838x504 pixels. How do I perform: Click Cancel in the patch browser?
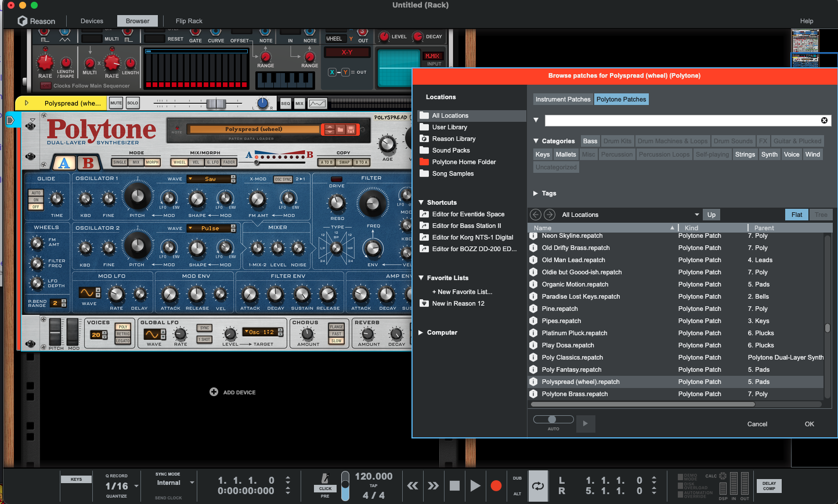(757, 424)
